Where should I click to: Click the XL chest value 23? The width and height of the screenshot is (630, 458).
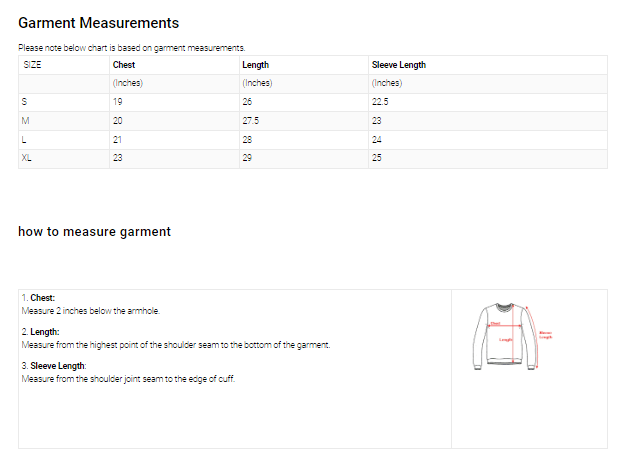point(118,159)
